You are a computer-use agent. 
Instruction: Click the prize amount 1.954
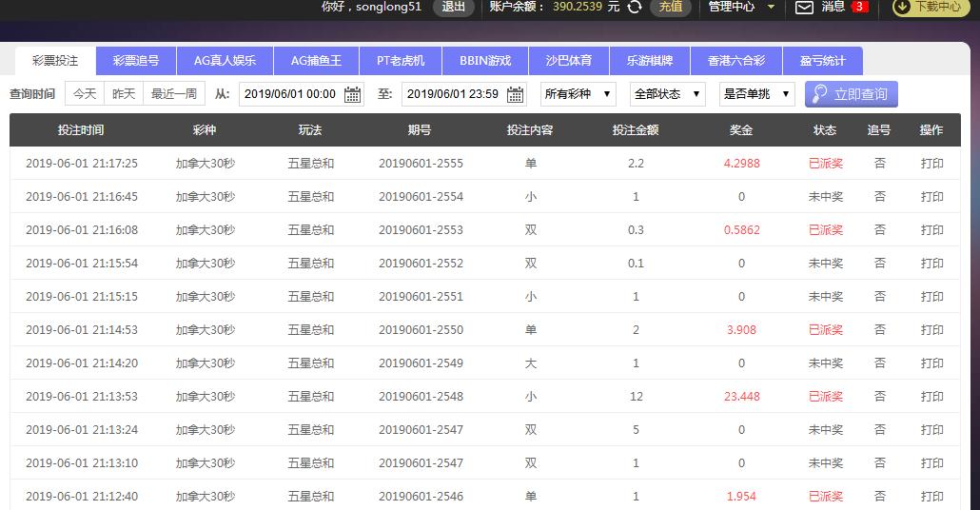pyautogui.click(x=742, y=497)
